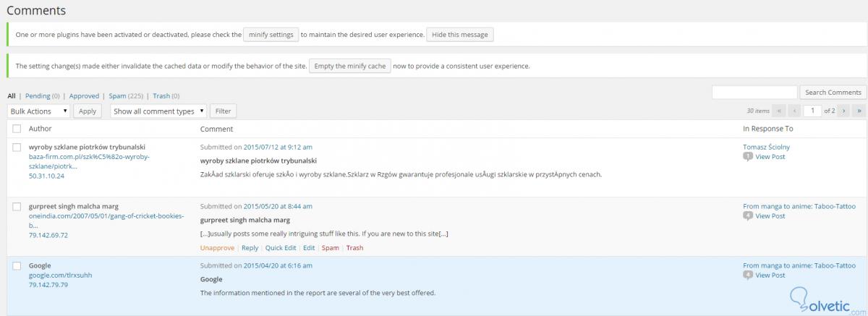Viewport: 868px width, 316px height.
Task: Jump to last comments page
Action: tap(859, 111)
